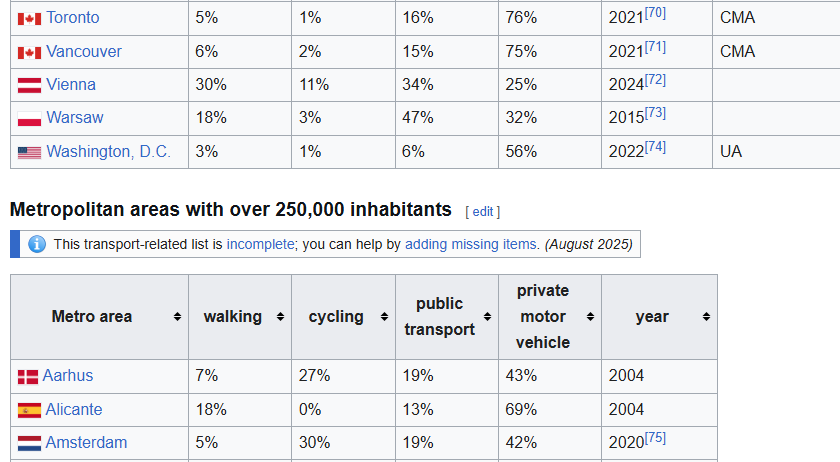Click the Austrian flag icon beside Vienna
Image resolution: width=840 pixels, height=462 pixels.
click(29, 85)
